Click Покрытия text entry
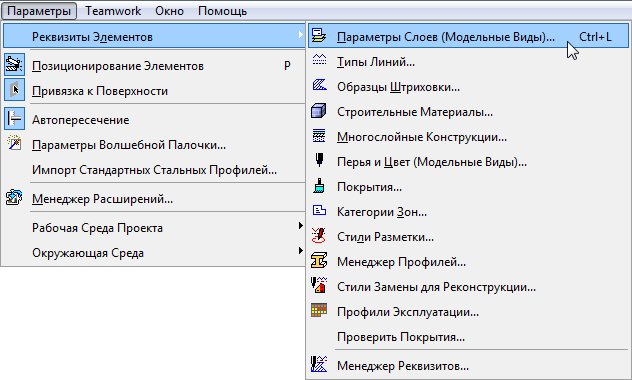Viewport: 632px width, 380px height. 369,187
